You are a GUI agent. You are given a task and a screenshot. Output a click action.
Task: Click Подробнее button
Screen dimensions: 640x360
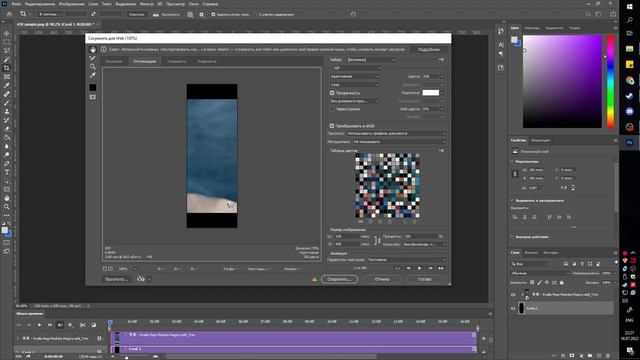[x=429, y=49]
